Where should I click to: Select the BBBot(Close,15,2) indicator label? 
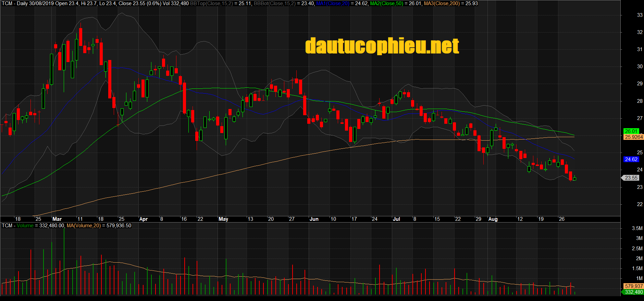point(275,3)
